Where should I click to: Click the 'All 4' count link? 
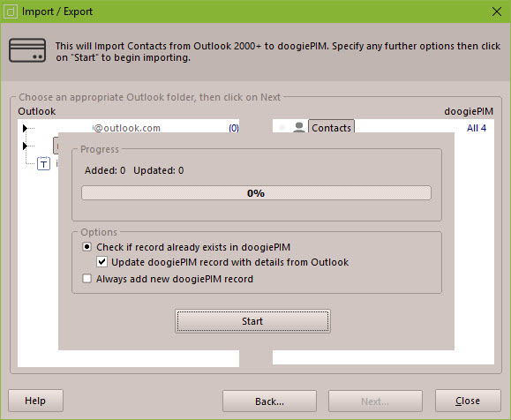pos(476,128)
